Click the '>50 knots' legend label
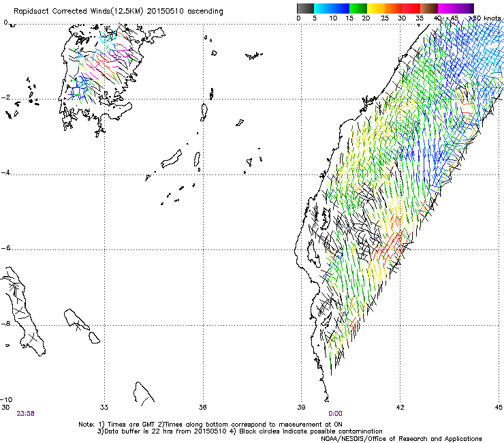Screen dimensions: 504x443 (x=485, y=18)
